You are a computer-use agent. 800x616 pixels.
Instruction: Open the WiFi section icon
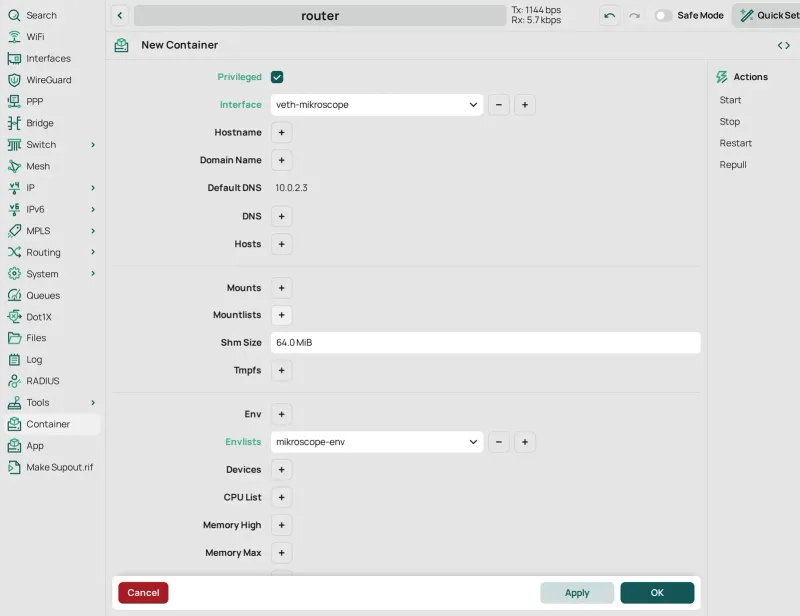14,37
